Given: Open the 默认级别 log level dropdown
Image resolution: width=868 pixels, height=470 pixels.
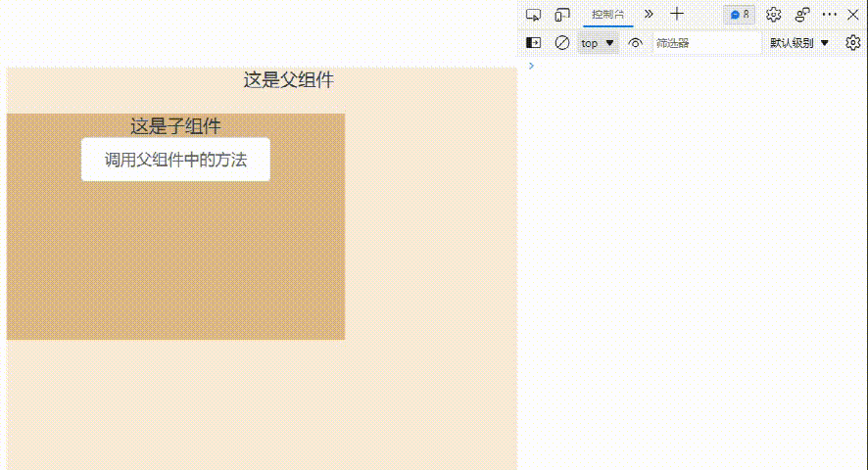Looking at the screenshot, I should pos(798,43).
